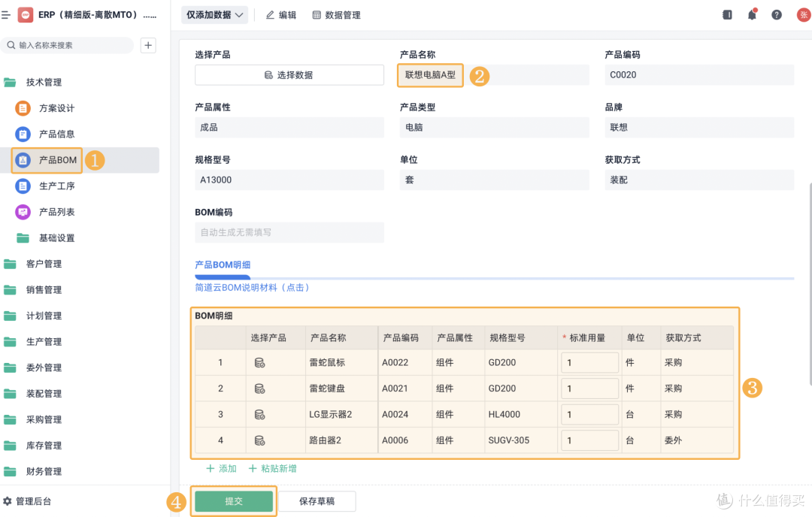This screenshot has height=517, width=812.
Task: Expand the 生产管理 folder
Action: [33, 342]
